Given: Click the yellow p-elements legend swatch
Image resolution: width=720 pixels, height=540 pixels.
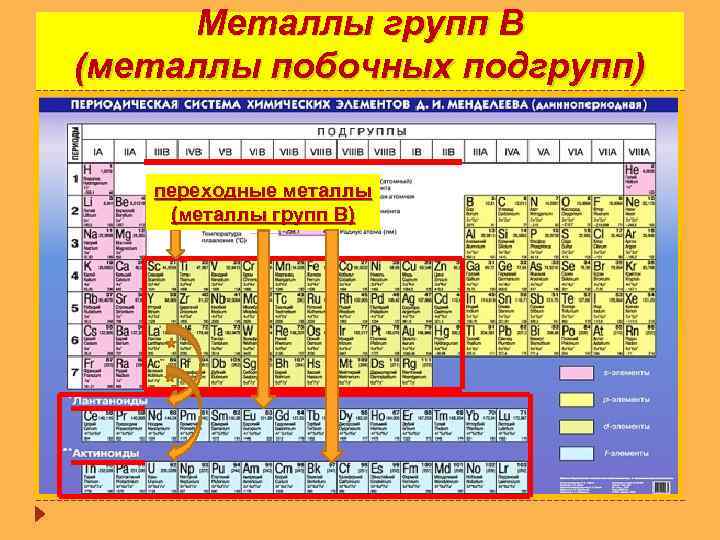Looking at the screenshot, I should pos(576,399).
